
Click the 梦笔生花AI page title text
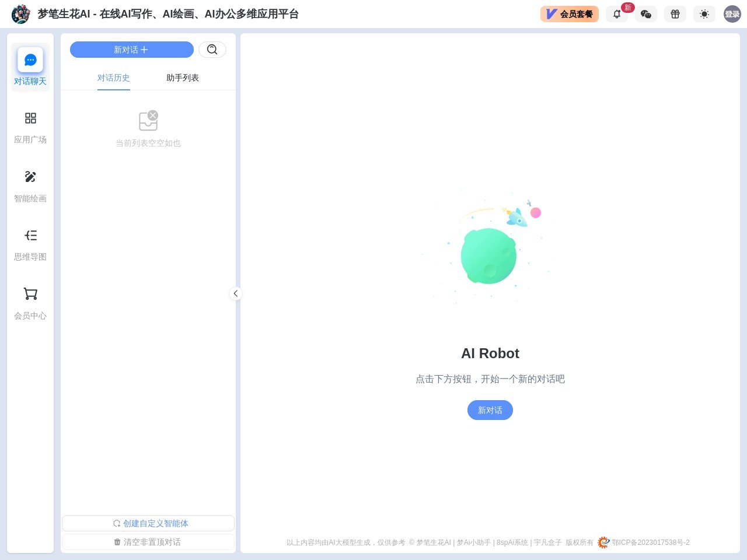tap(168, 14)
